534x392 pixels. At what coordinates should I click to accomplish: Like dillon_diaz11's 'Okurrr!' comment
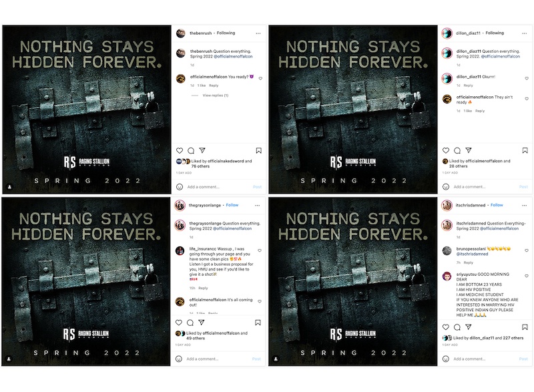coord(527,78)
